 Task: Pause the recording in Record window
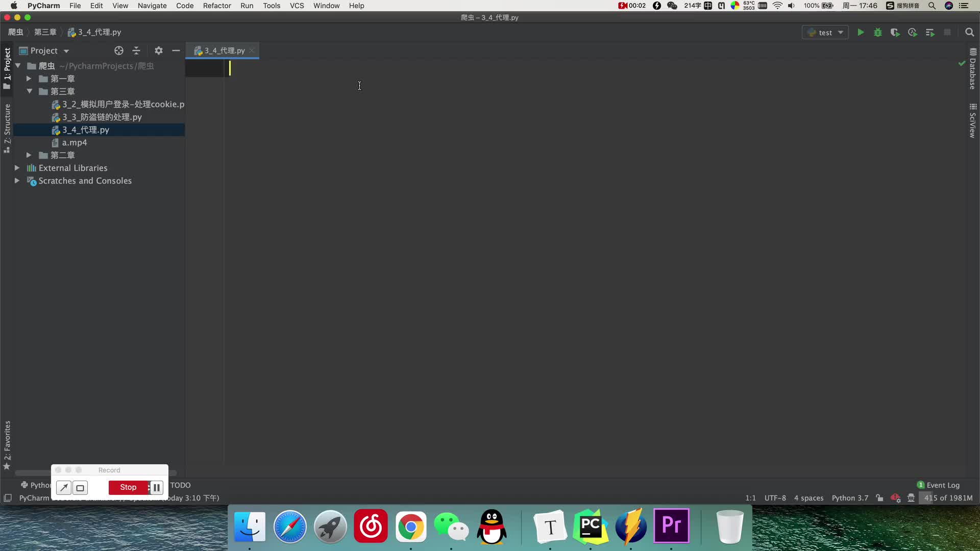[156, 488]
